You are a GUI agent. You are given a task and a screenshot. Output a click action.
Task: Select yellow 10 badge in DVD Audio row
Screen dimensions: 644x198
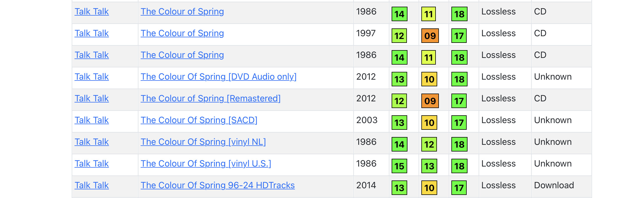pyautogui.click(x=429, y=79)
